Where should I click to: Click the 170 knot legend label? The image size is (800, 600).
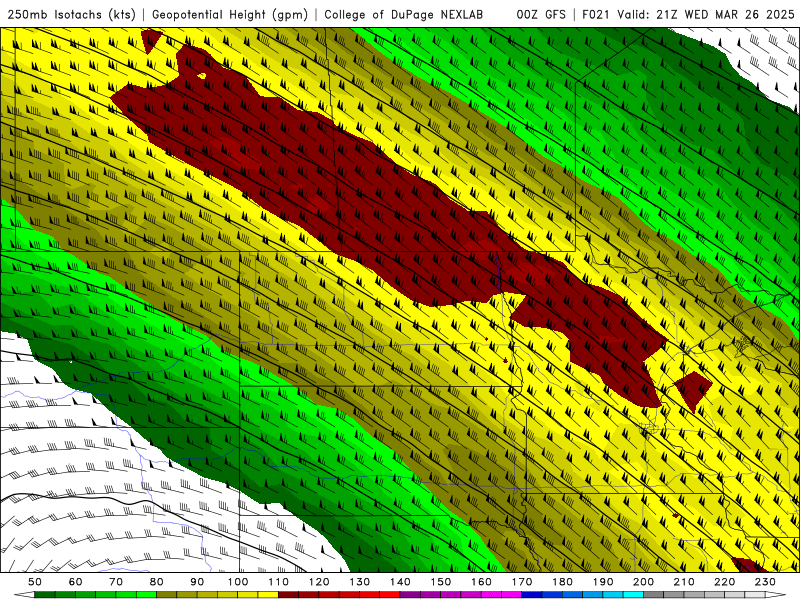point(522,582)
